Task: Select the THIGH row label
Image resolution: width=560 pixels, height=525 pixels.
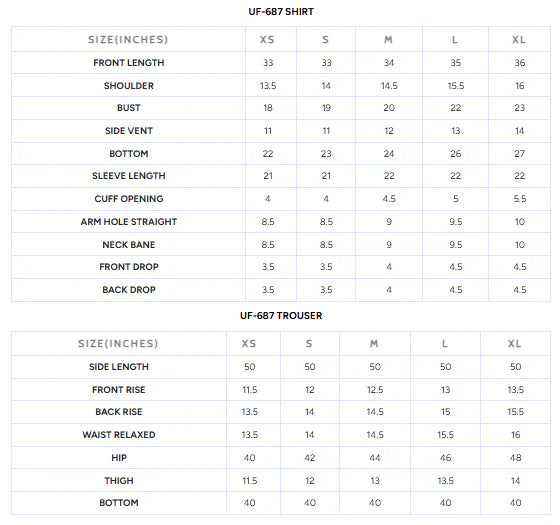Action: click(x=119, y=481)
